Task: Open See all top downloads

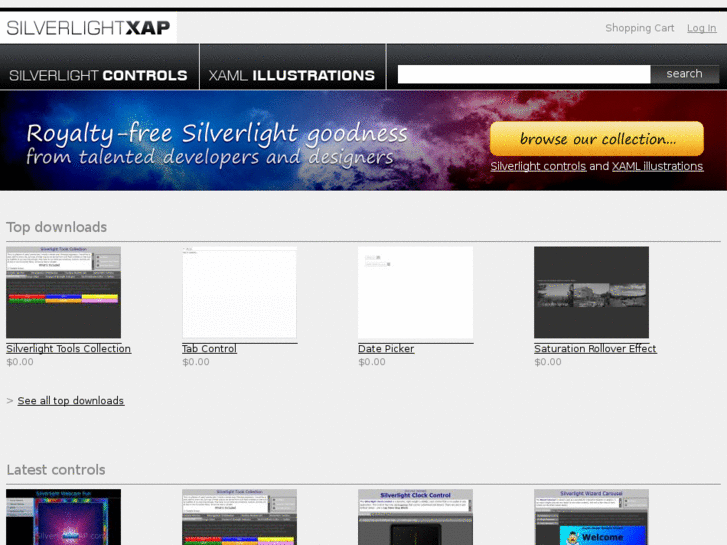Action: (70, 401)
